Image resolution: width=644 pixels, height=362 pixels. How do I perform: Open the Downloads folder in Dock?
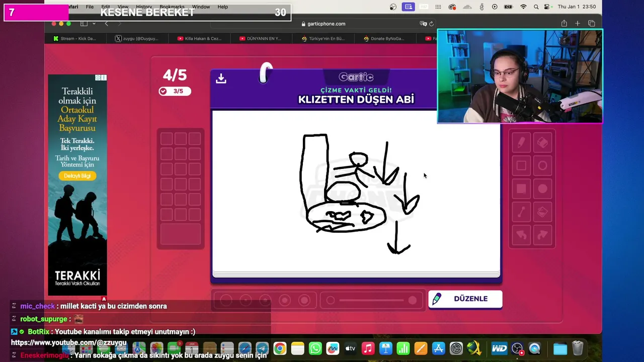560,348
